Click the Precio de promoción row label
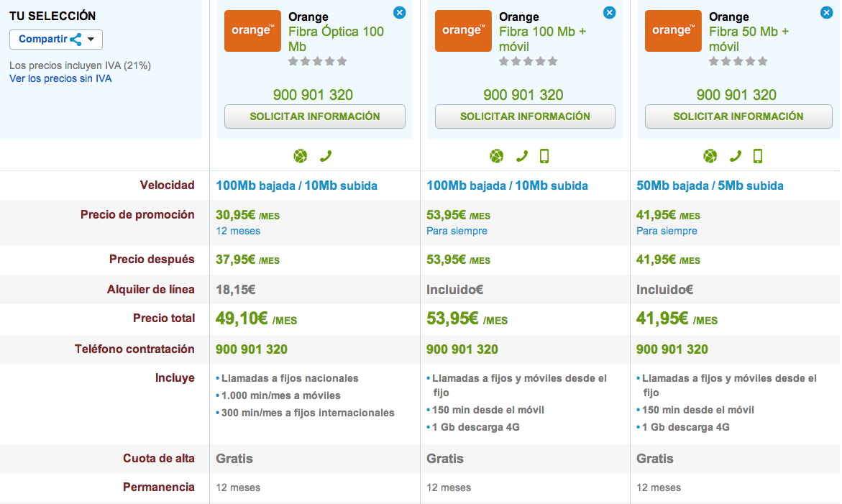 pos(137,215)
